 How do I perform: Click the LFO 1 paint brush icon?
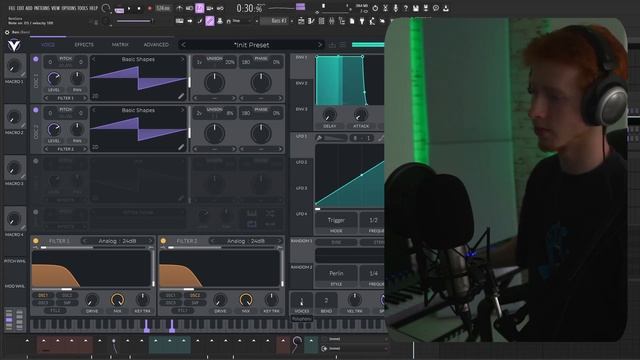pos(319,138)
